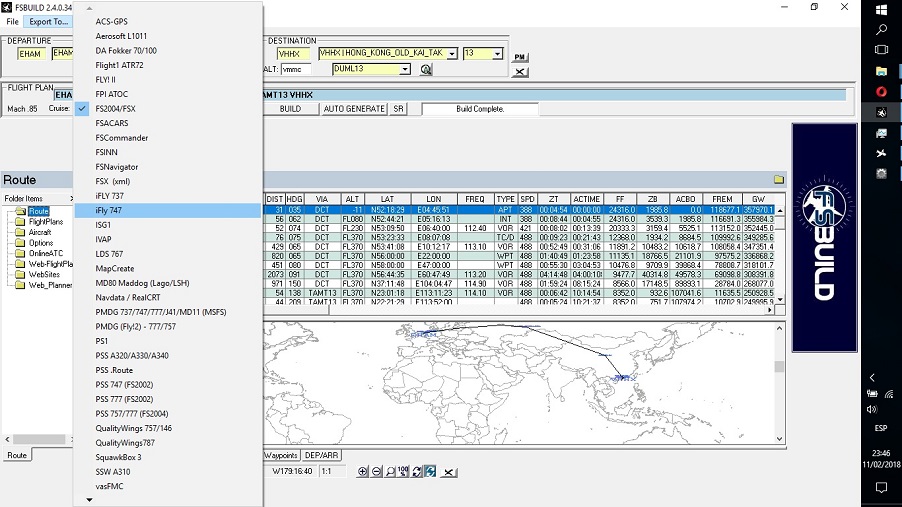Choose ACS-GPS export option
The width and height of the screenshot is (902, 507).
click(x=169, y=21)
